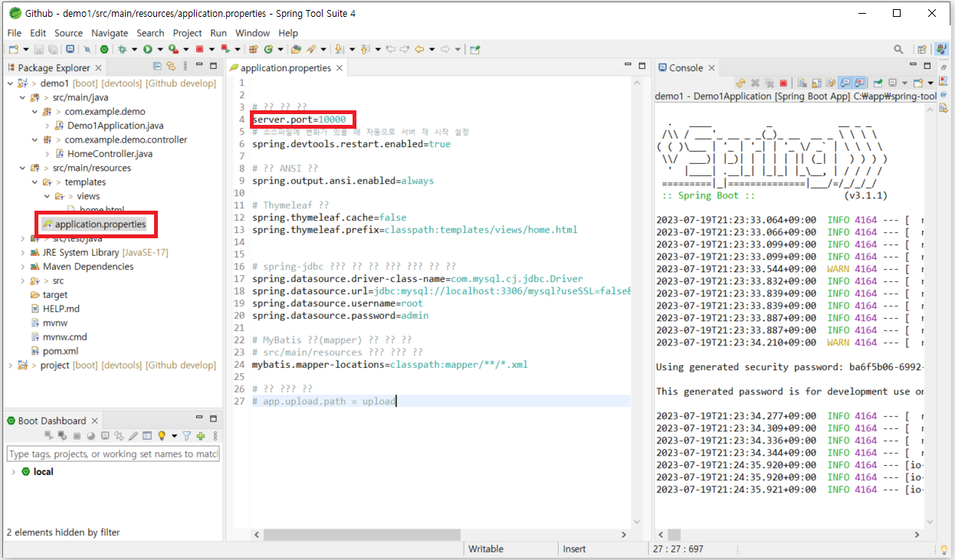Click Writable in the status bar
The width and height of the screenshot is (955, 560).
tap(486, 549)
